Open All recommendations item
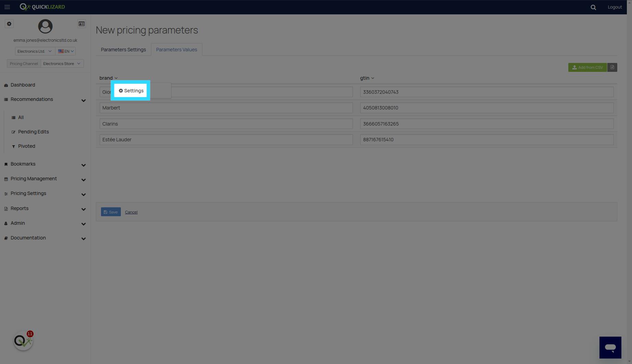This screenshot has width=632, height=364. coord(21,117)
